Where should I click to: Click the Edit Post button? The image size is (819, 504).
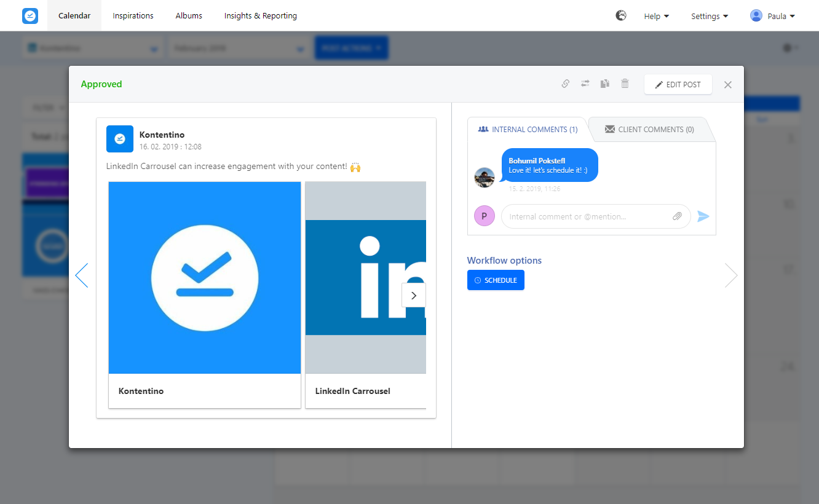coord(678,84)
